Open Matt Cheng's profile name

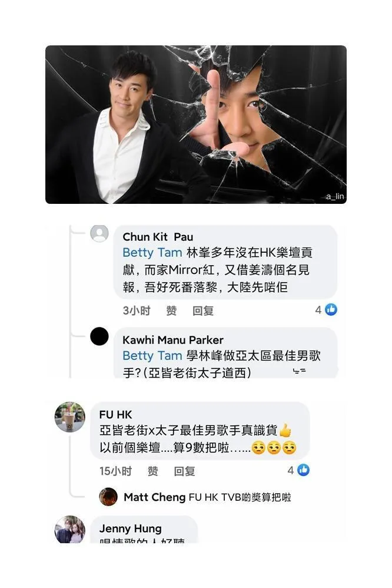coord(154,497)
